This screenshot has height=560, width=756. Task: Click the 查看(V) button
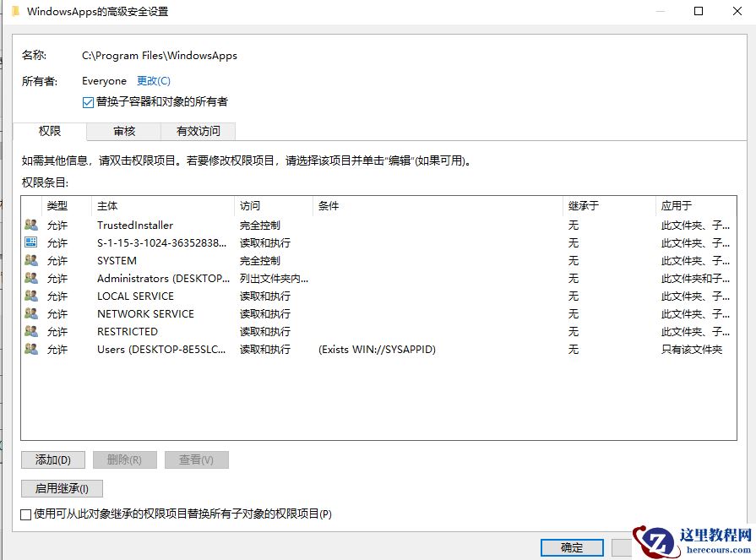click(196, 459)
